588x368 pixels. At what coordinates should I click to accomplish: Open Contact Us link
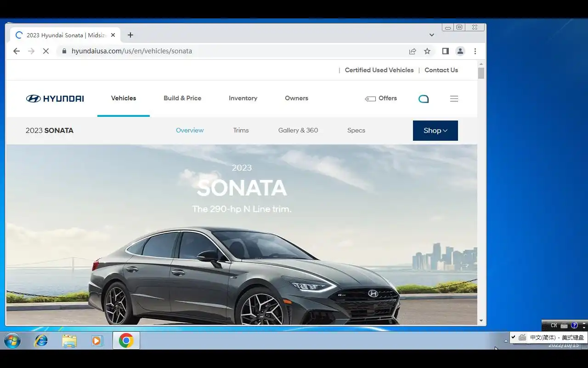(x=441, y=70)
